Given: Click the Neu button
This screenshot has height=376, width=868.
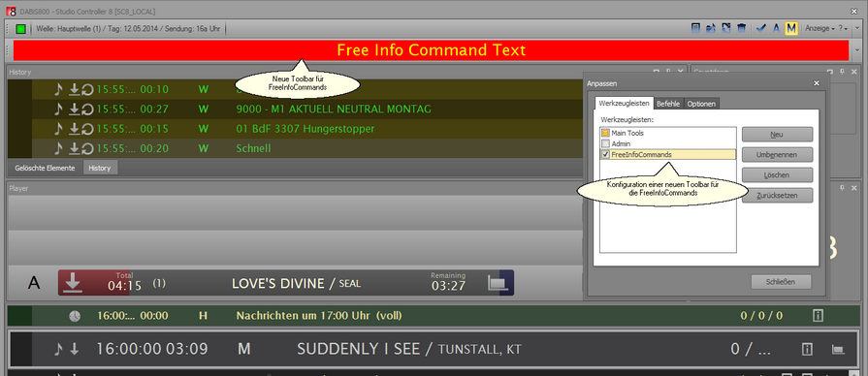Looking at the screenshot, I should coord(777,135).
